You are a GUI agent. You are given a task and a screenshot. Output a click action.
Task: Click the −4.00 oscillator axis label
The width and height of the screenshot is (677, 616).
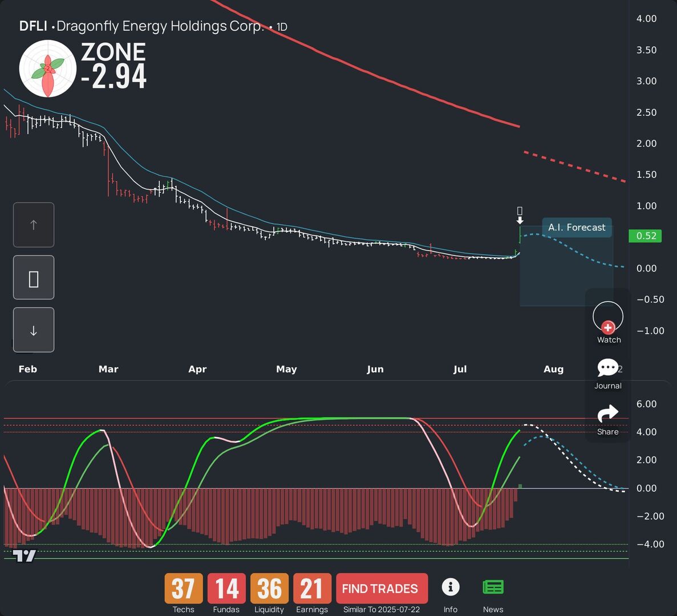click(x=651, y=544)
